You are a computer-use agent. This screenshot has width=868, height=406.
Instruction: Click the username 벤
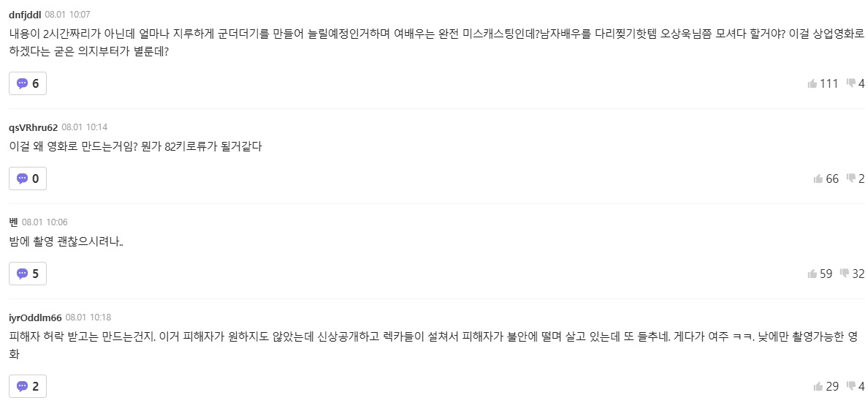click(14, 222)
